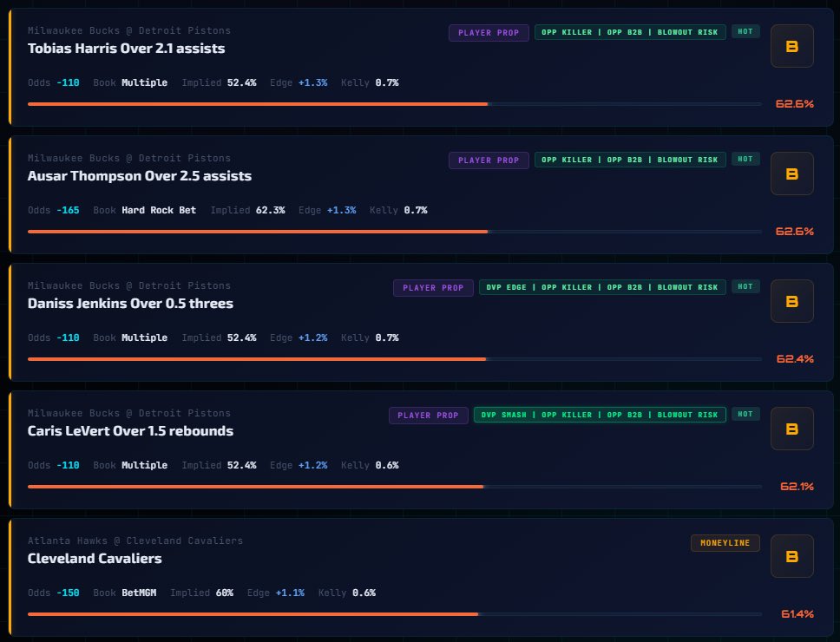Click PLAYER PROP tag on Daniss Jenkins card

pos(433,287)
